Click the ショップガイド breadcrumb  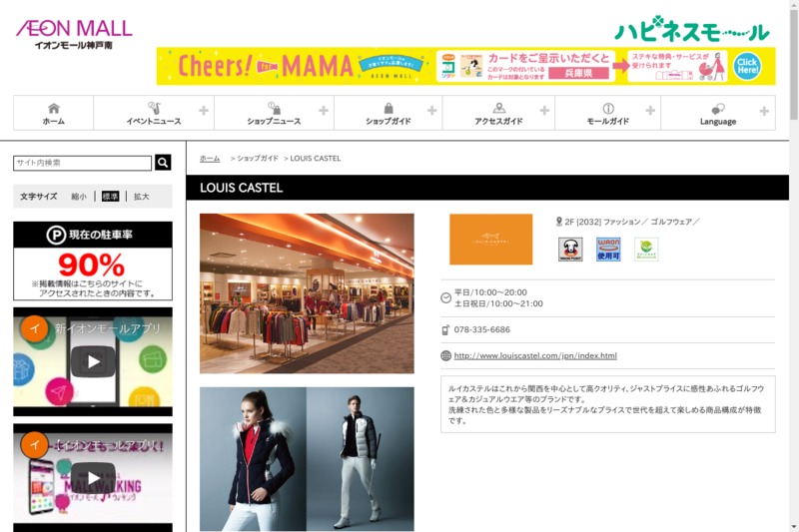258,159
